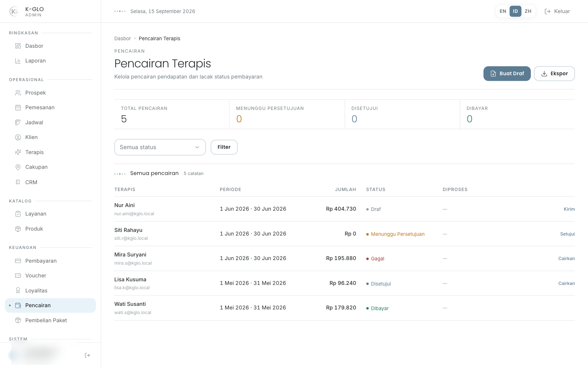588x368 pixels.
Task: Click the Filter button
Action: tap(224, 147)
